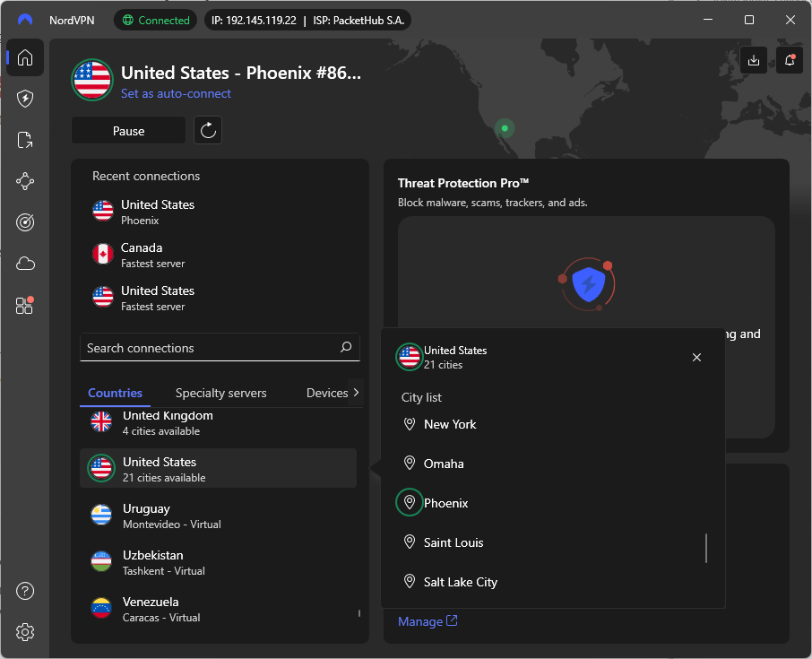Click the download updates icon

754,60
